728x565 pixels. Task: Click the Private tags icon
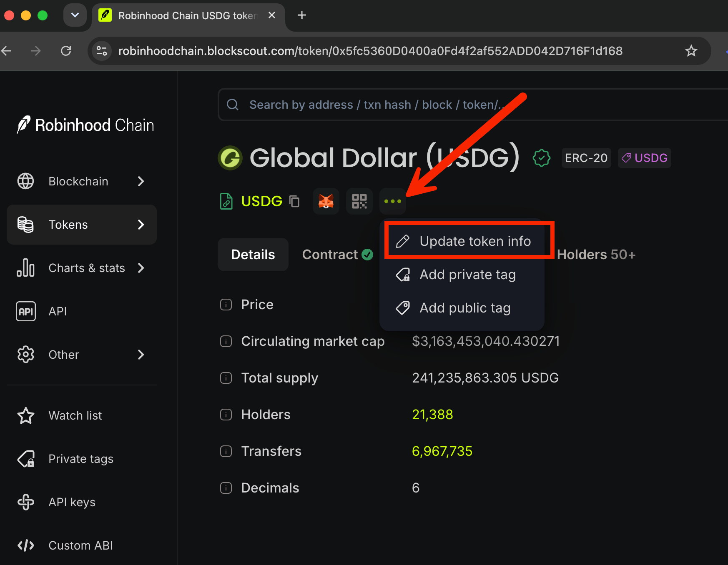(26, 459)
